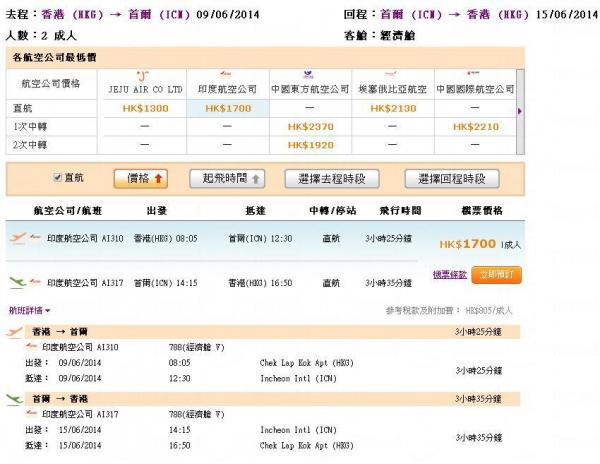Toggle the 直航 direct flight checkbox
This screenshot has height=464, width=600.
click(x=57, y=177)
